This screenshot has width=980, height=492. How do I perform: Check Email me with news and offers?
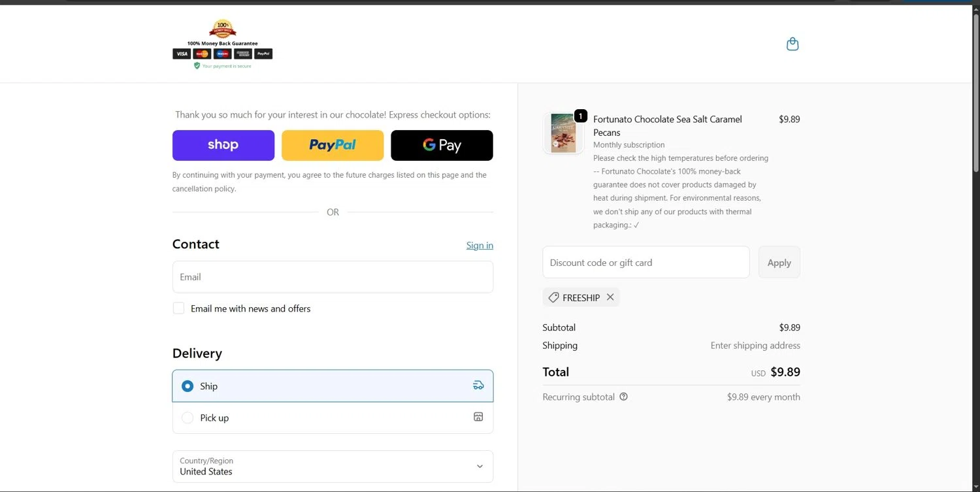[178, 308]
